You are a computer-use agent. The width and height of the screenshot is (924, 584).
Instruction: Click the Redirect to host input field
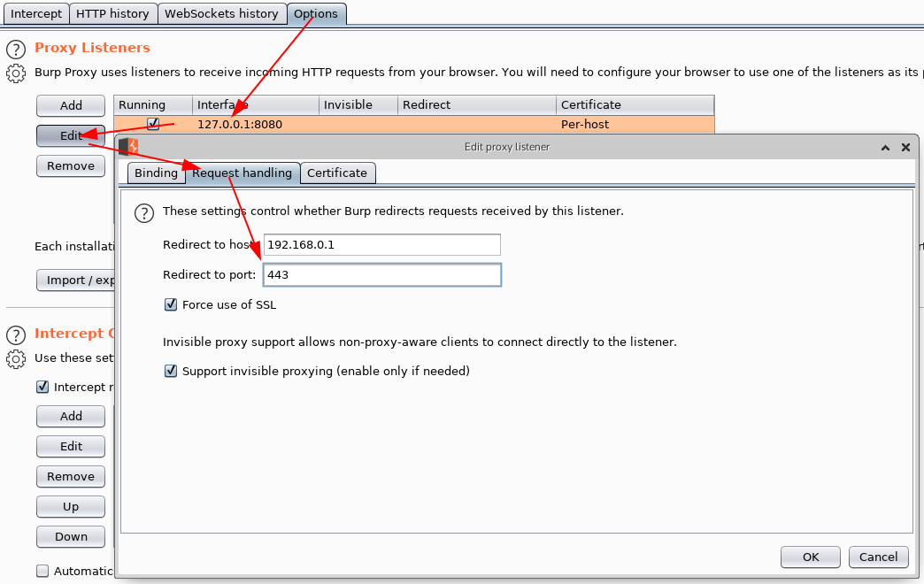point(381,245)
